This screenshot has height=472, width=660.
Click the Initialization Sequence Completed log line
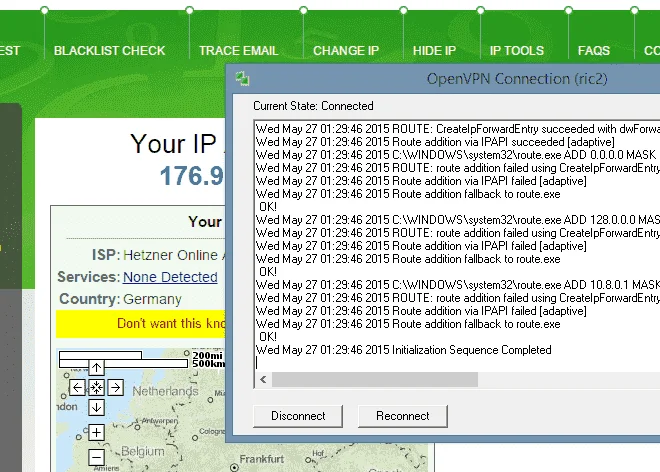point(404,350)
